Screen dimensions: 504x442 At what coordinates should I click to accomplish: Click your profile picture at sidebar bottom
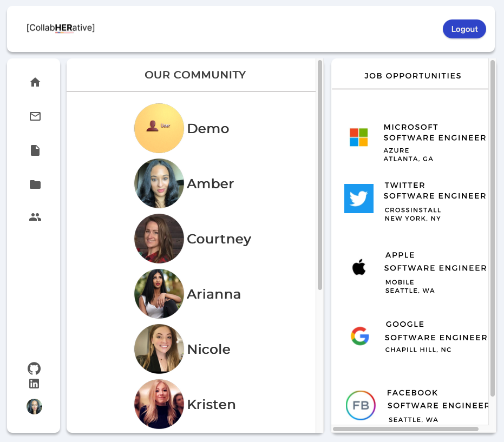click(x=34, y=406)
